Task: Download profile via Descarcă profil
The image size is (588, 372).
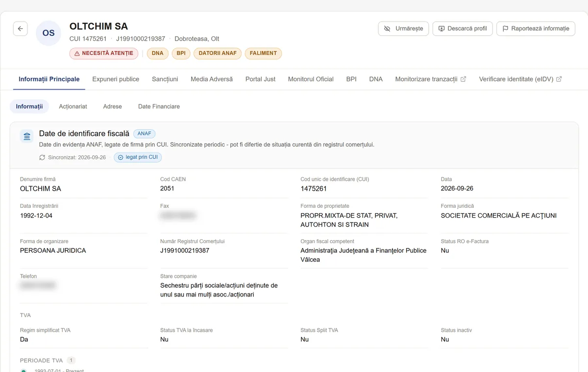Action: pyautogui.click(x=463, y=28)
